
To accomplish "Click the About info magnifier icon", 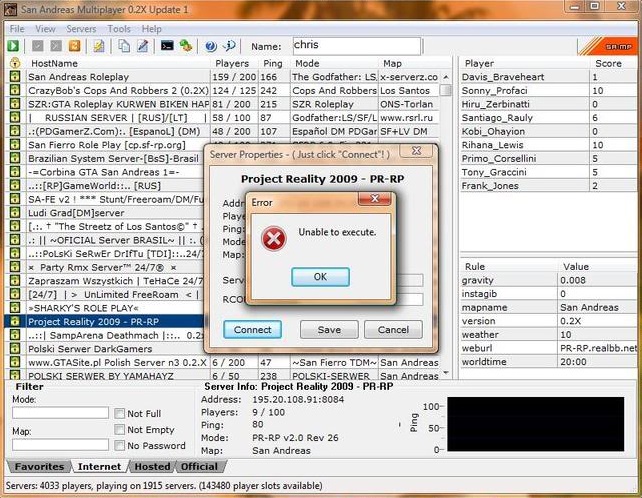I will 229,45.
